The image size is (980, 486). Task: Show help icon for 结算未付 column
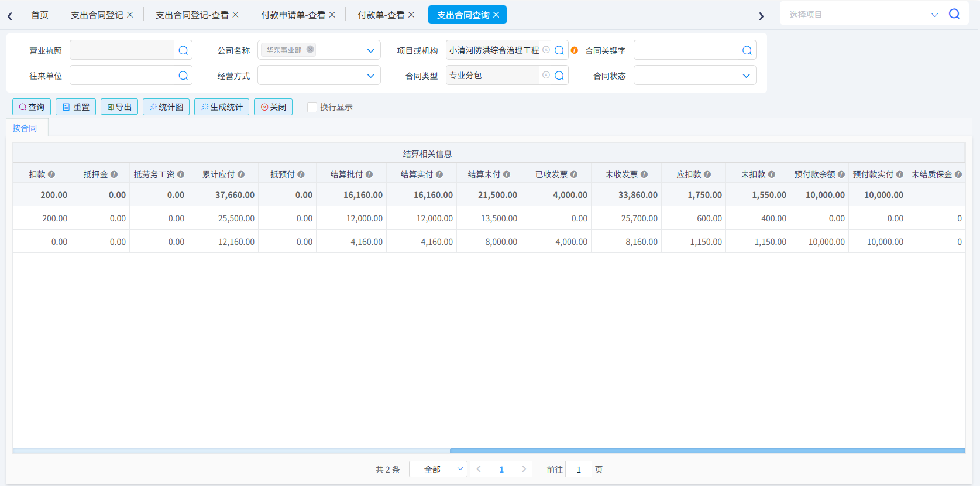click(x=507, y=174)
